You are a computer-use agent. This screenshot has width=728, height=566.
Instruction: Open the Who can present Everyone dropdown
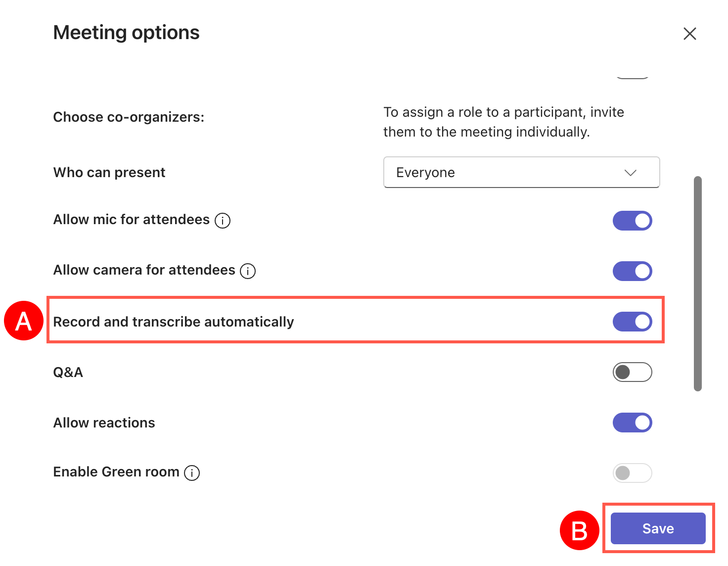(521, 172)
